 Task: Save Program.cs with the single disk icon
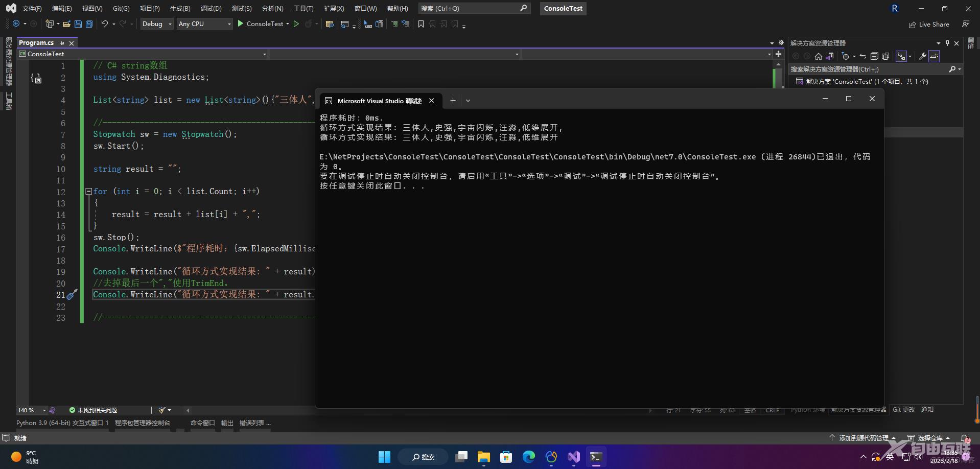tap(78, 24)
